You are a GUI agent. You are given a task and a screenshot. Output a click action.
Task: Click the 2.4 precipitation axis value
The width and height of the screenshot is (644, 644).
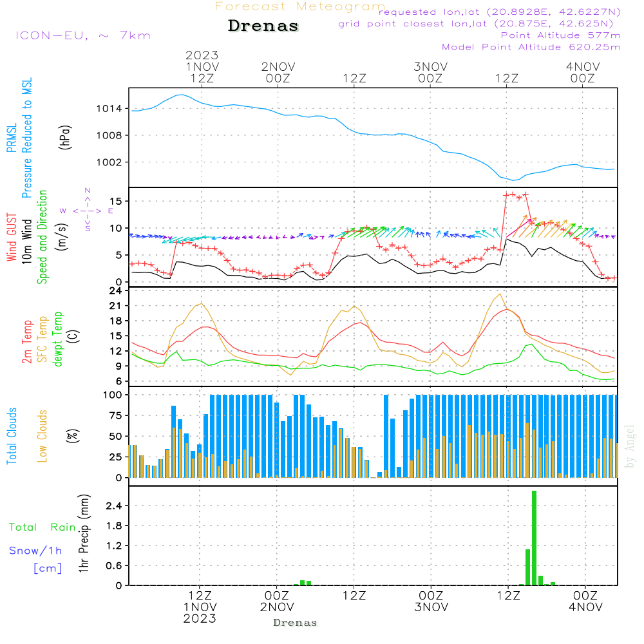(114, 506)
